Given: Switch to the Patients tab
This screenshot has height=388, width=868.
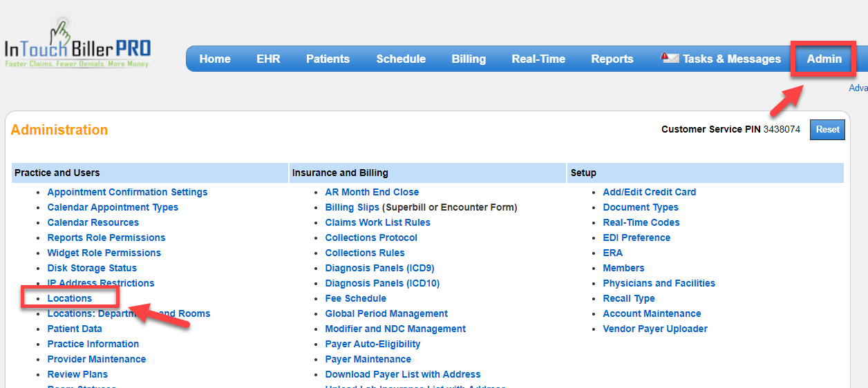Looking at the screenshot, I should [x=328, y=59].
